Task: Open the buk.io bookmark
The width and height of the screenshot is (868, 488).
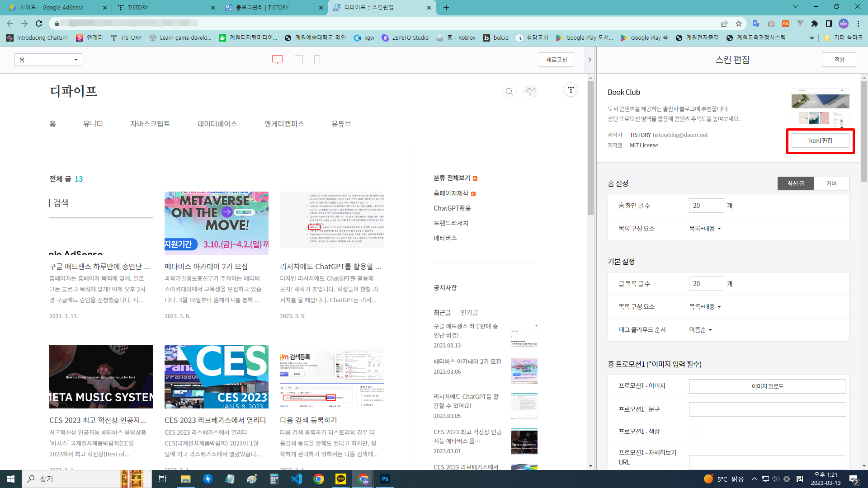Action: [496, 38]
